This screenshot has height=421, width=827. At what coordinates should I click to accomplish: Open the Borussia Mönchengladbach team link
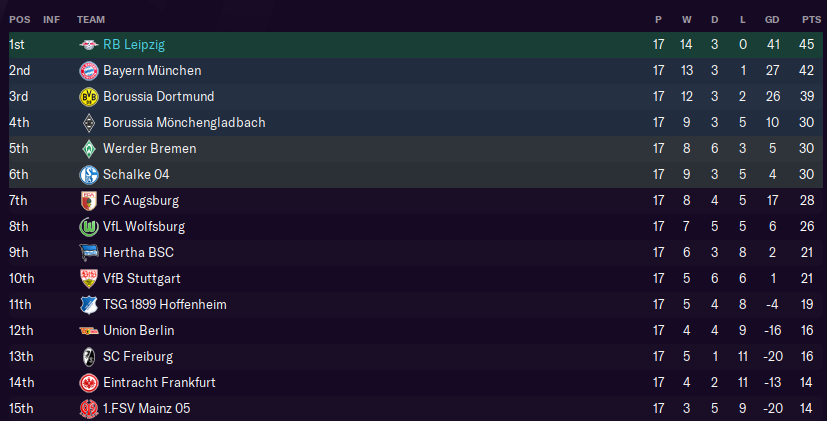pos(184,123)
